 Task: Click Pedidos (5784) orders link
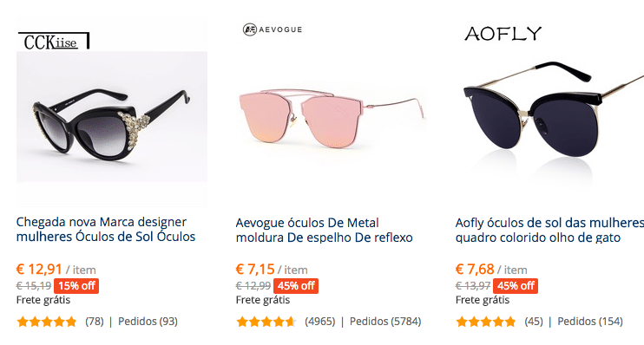385,322
